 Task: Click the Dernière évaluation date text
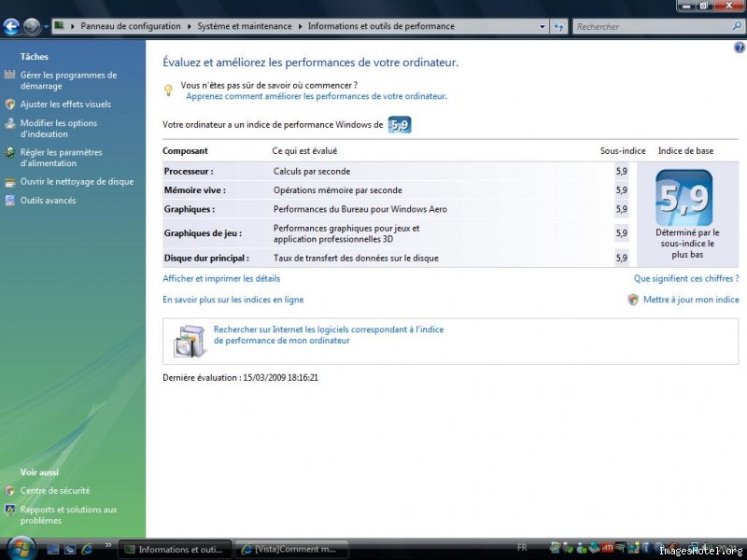[x=240, y=378]
